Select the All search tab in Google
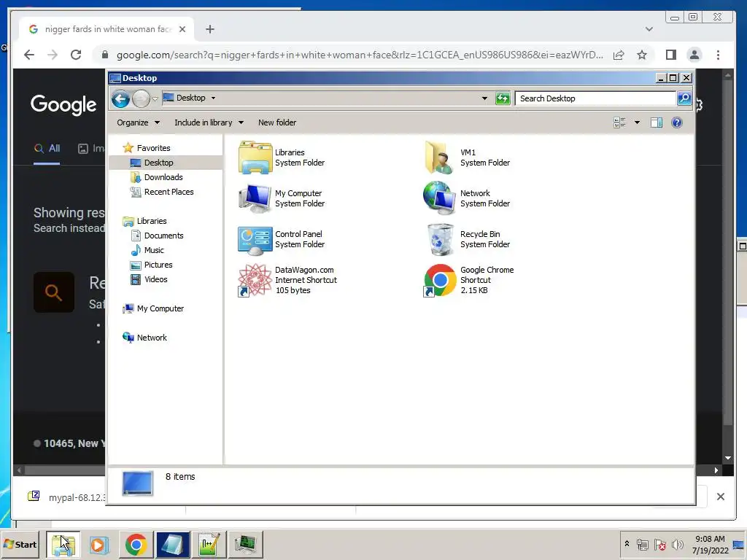The width and height of the screenshot is (747, 560). pos(47,149)
